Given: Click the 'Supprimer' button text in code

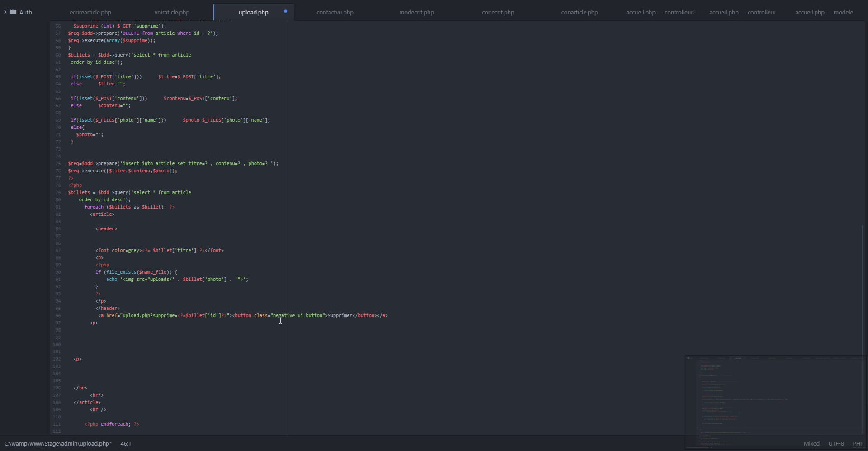Looking at the screenshot, I should [x=340, y=315].
